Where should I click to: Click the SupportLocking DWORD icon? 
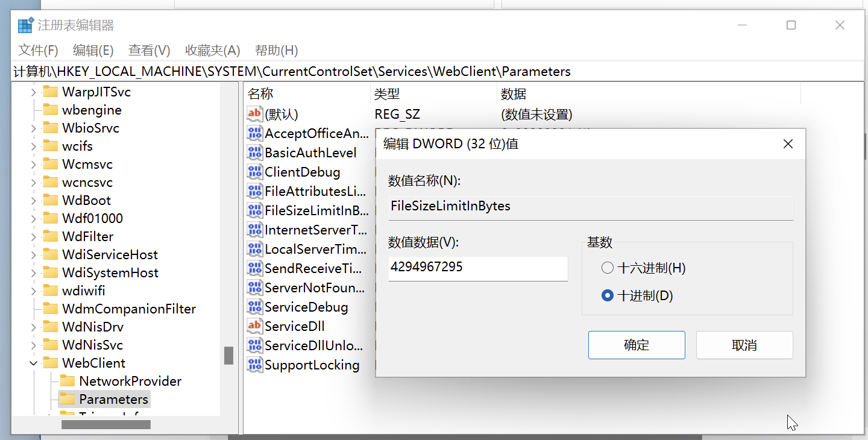(x=254, y=365)
